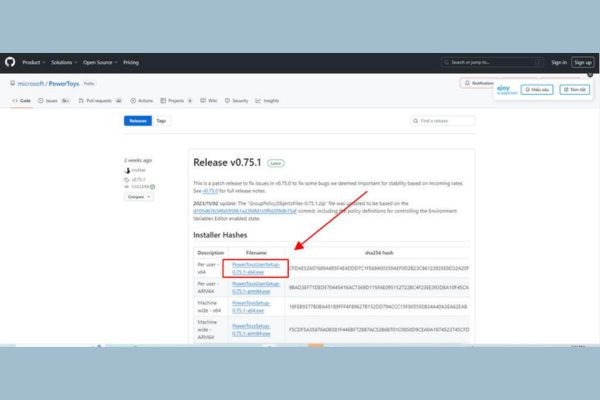The width and height of the screenshot is (600, 400).
Task: Open the release commit hash link
Action: [139, 187]
